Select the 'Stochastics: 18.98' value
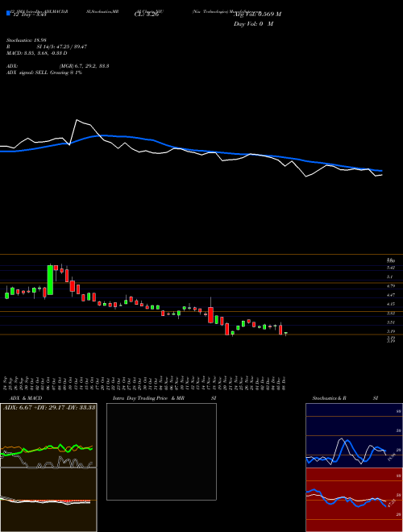Screen dimensions: 403x532 pyautogui.click(x=26, y=40)
